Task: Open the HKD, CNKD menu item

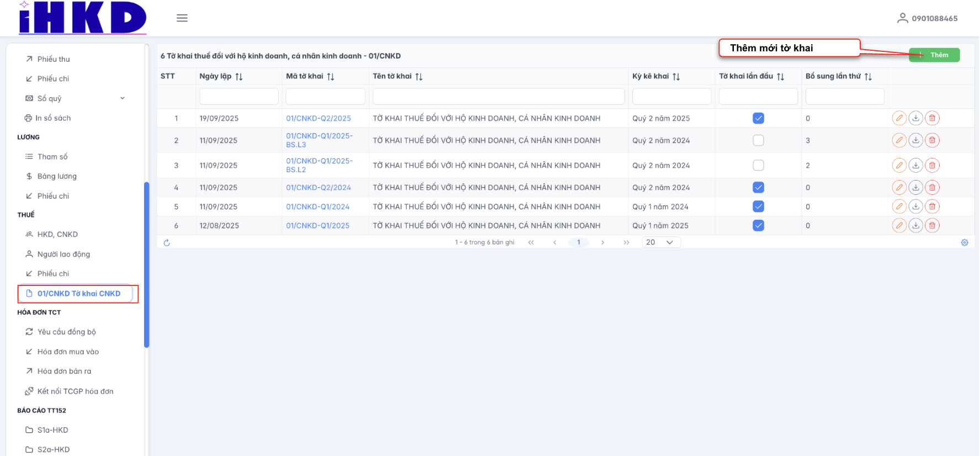Action: [x=57, y=234]
